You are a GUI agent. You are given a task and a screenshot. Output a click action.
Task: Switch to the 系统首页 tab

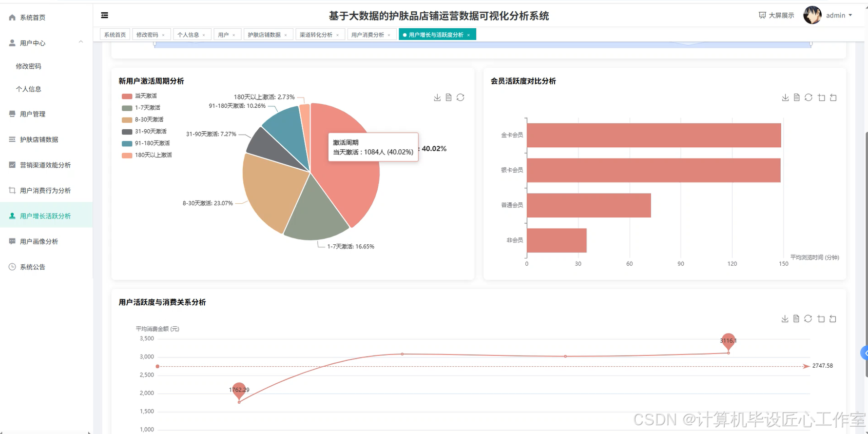point(115,35)
